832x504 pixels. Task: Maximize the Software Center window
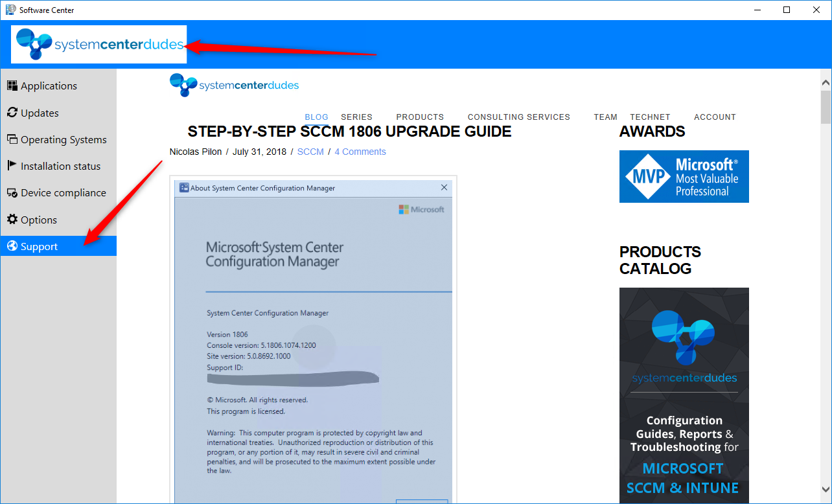(787, 10)
